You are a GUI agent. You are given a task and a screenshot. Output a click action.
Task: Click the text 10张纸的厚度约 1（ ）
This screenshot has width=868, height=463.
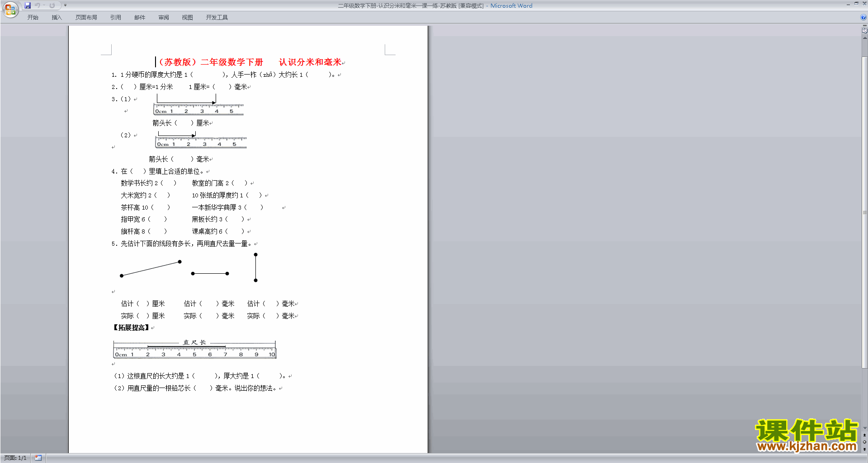(x=227, y=195)
